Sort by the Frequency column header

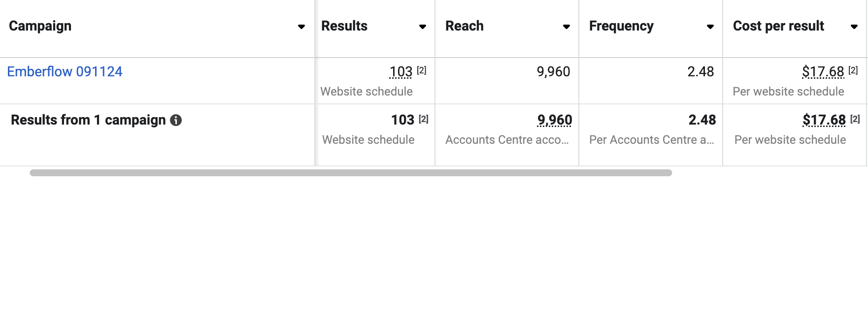[x=621, y=26]
